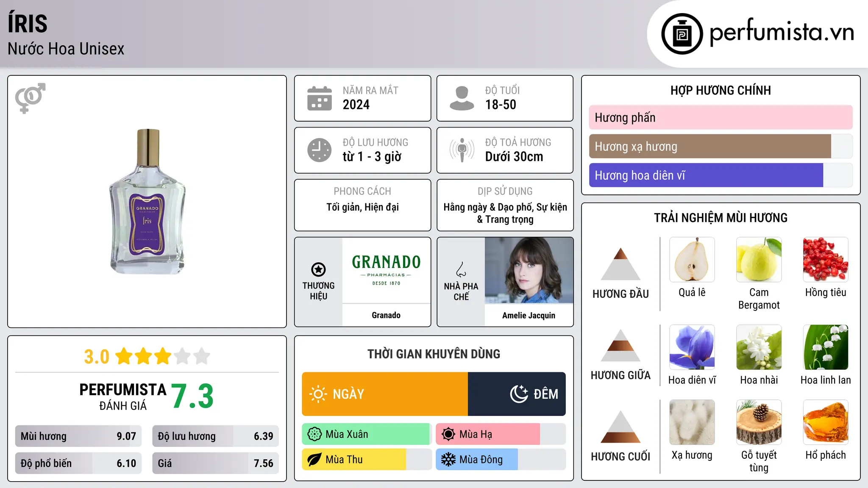Click the age range value 18-50

pos(501,105)
